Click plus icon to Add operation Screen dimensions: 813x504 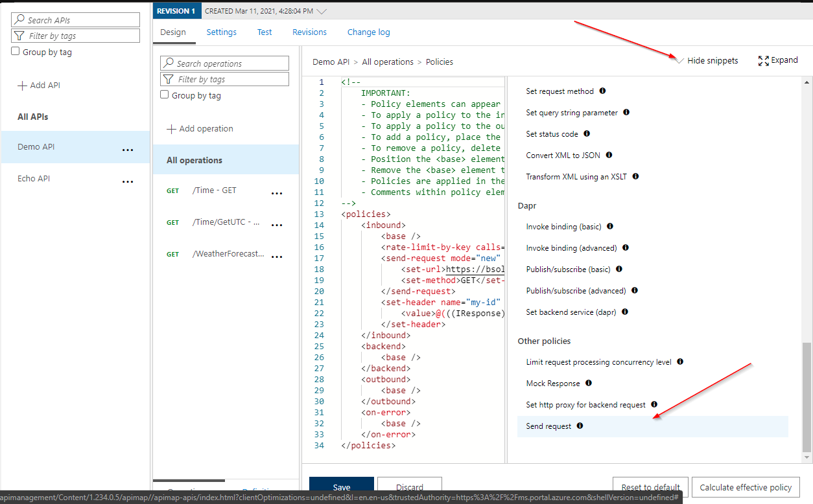(x=171, y=129)
